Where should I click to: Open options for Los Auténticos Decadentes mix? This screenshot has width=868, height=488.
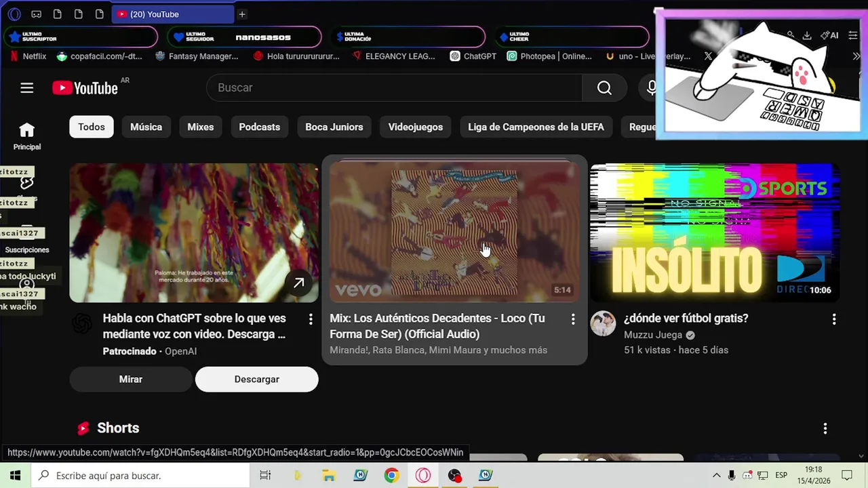tap(573, 319)
